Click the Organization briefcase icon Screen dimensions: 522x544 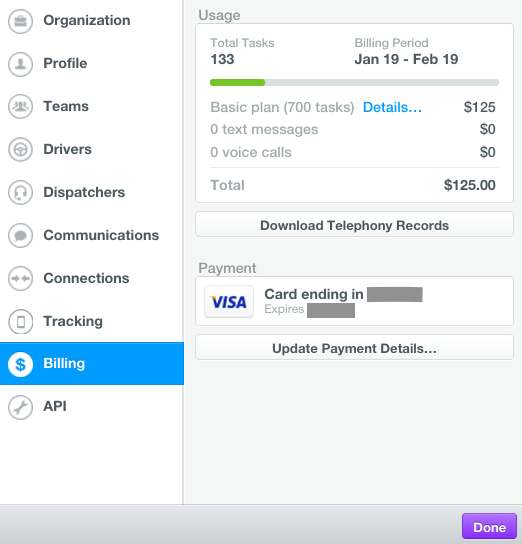pos(20,21)
